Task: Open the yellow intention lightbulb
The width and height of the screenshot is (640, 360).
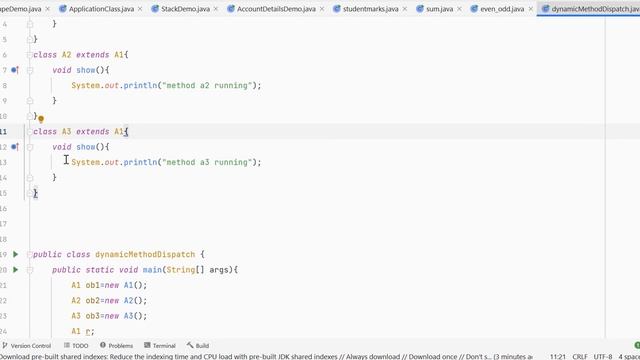Action: click(41, 119)
